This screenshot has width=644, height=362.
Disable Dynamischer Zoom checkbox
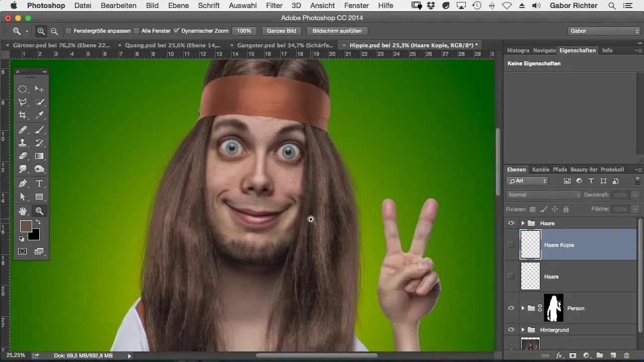point(176,31)
